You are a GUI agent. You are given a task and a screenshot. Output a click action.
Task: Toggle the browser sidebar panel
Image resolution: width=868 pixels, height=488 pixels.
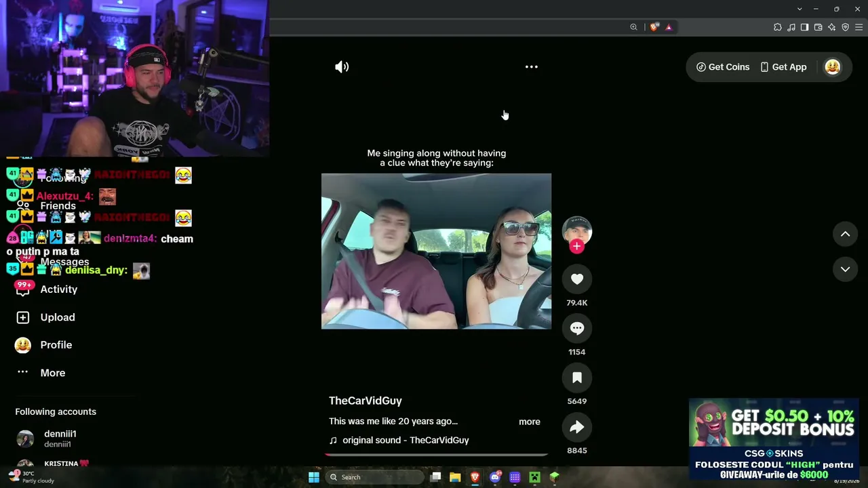pyautogui.click(x=805, y=27)
